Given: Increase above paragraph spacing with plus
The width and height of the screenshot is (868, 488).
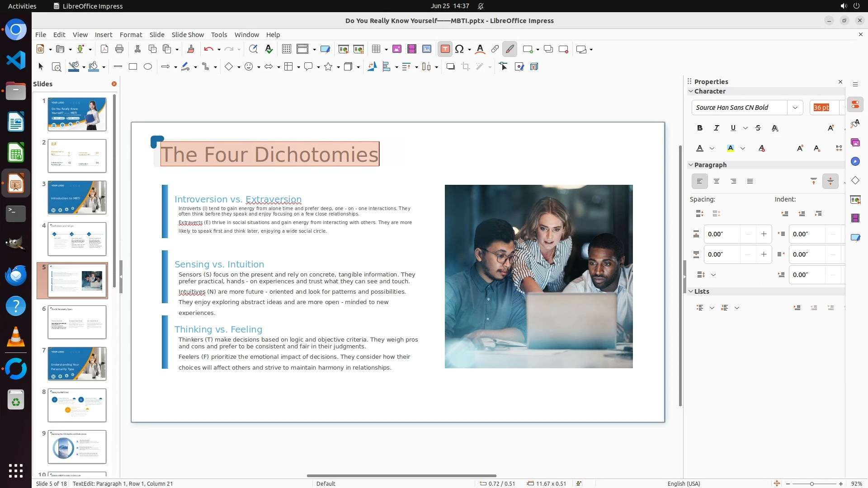Looking at the screenshot, I should [x=764, y=234].
